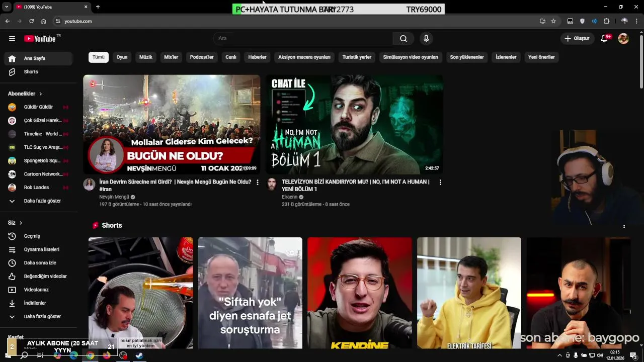Open Geçmiş watch history
Image resolution: width=644 pixels, height=362 pixels.
tap(38, 236)
